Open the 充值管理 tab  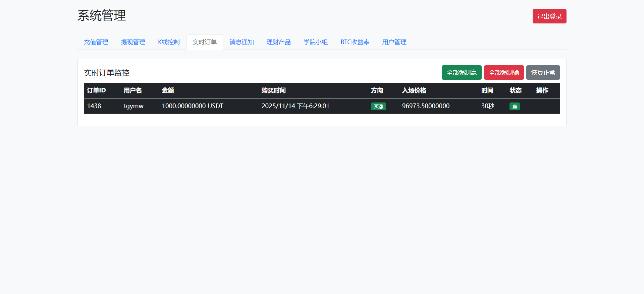[x=96, y=42]
